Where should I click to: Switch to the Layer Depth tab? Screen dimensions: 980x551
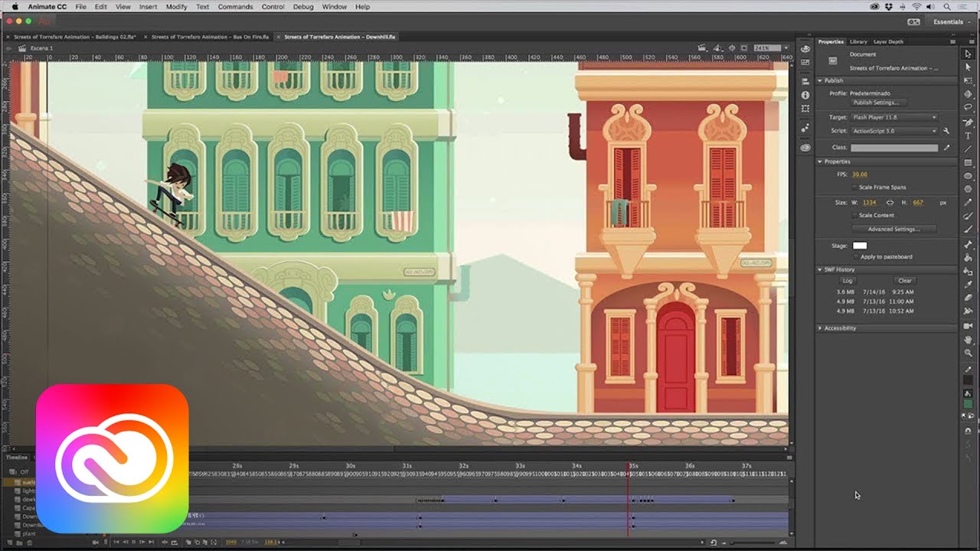click(888, 42)
